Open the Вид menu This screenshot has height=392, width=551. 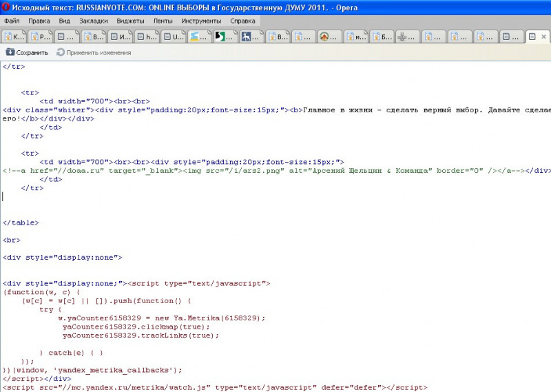[64, 21]
